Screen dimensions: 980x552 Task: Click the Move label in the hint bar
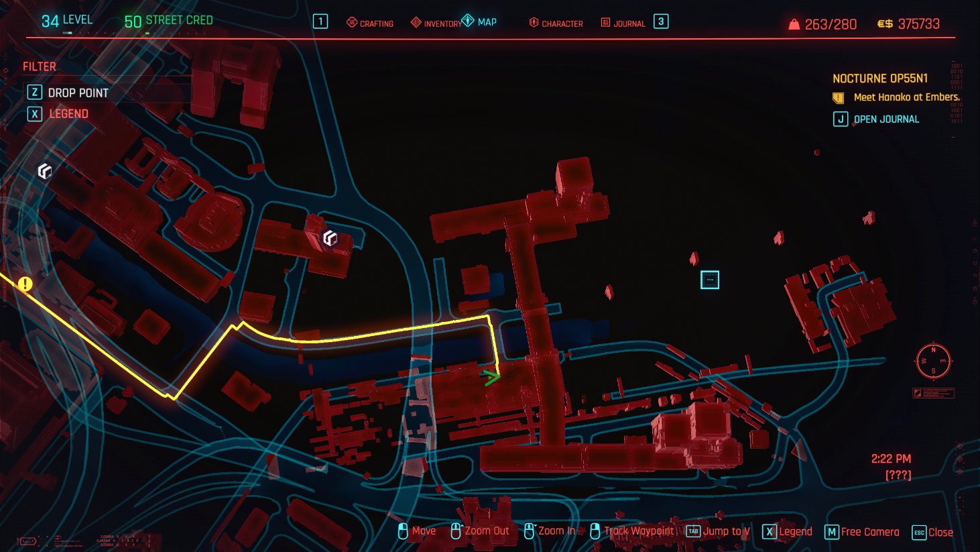pos(424,531)
